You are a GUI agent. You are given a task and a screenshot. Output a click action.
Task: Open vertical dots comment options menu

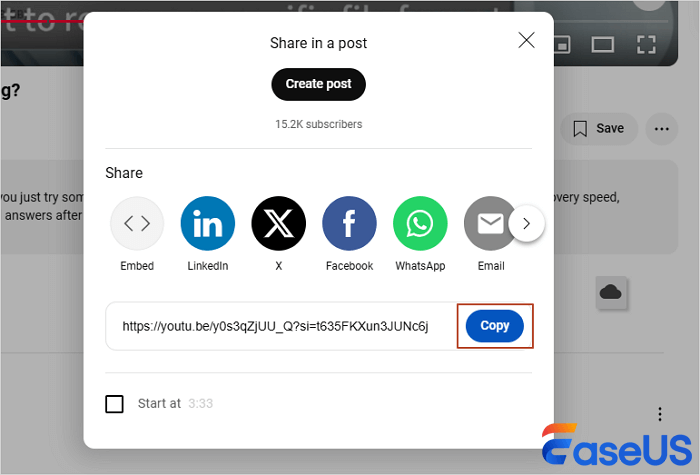click(660, 414)
